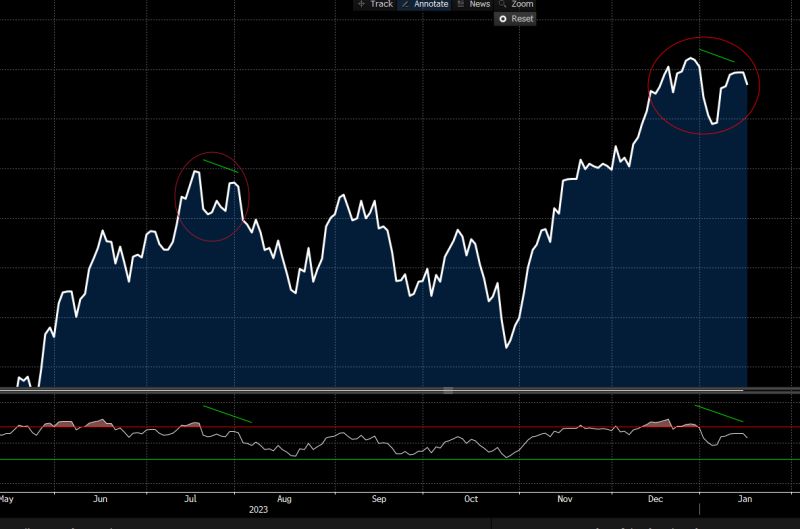The height and width of the screenshot is (529, 800).
Task: Select the Zoom magnifier tool
Action: click(515, 4)
